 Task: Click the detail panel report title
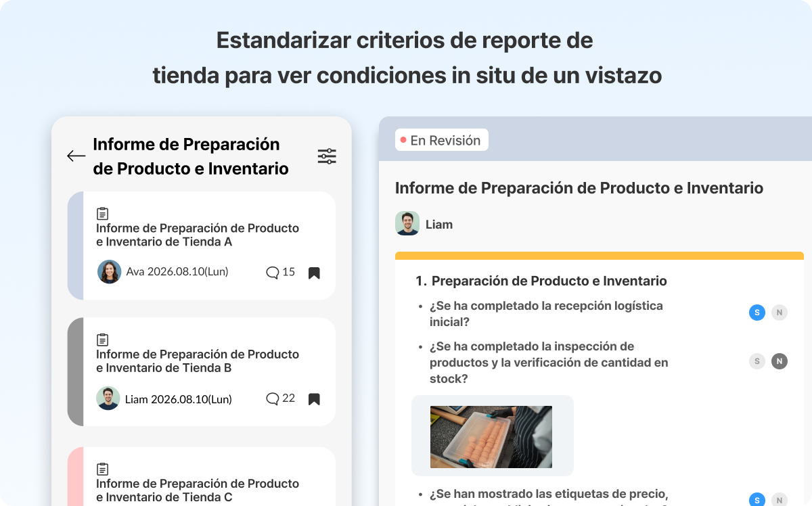click(x=579, y=188)
